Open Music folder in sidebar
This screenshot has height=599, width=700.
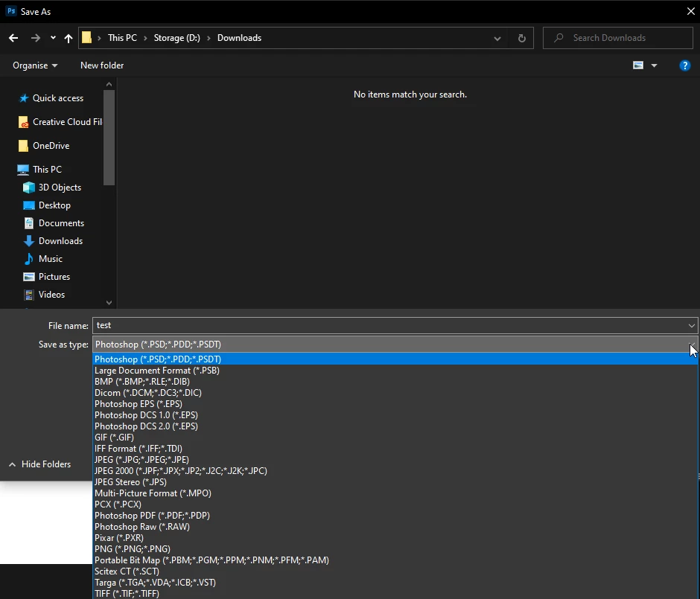pos(43,259)
